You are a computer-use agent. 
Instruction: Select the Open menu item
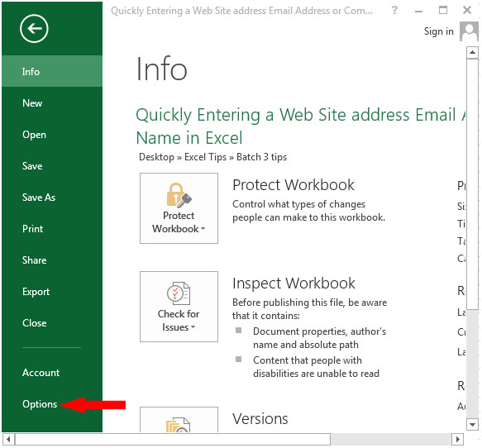[52, 135]
